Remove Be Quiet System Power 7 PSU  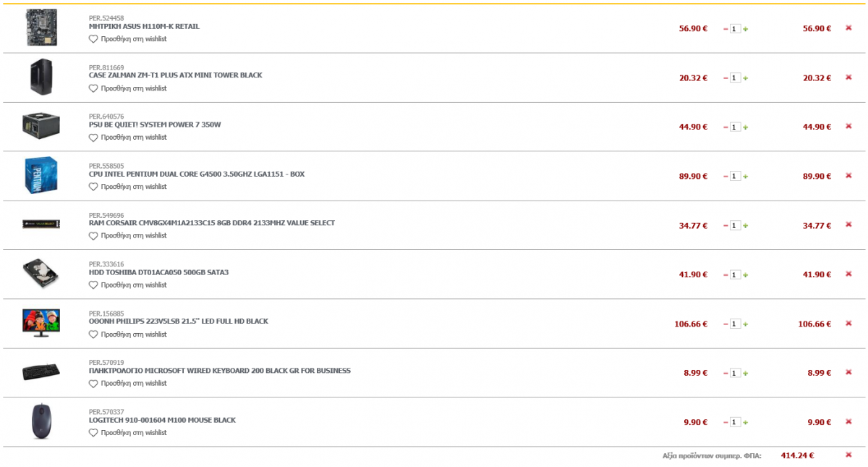pos(848,127)
